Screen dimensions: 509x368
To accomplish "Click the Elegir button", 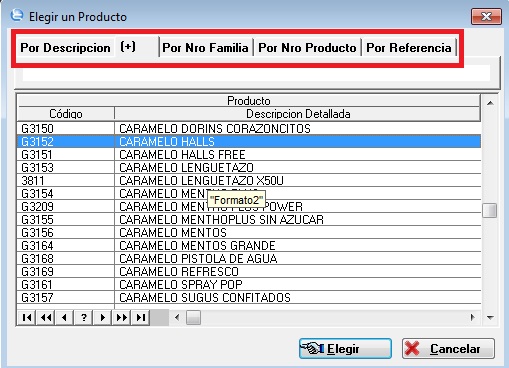I will (345, 349).
